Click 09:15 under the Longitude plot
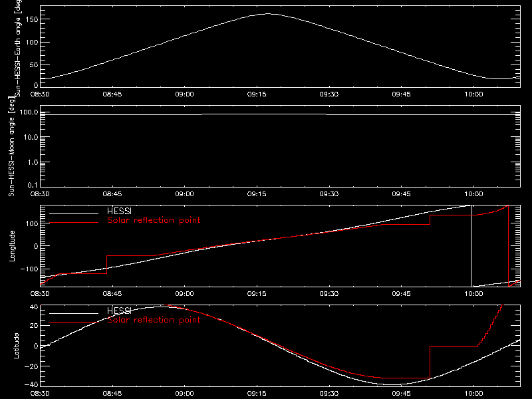 257,293
